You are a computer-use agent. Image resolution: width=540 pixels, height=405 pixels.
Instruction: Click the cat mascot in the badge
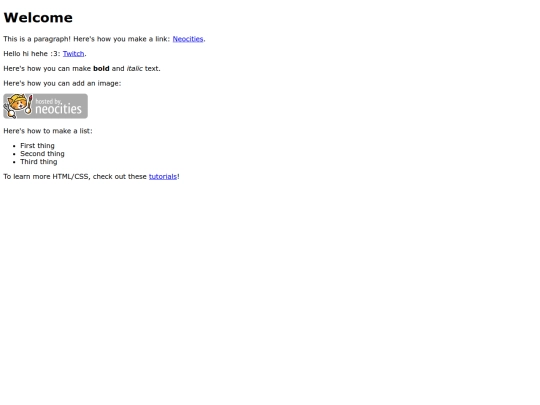point(17,105)
